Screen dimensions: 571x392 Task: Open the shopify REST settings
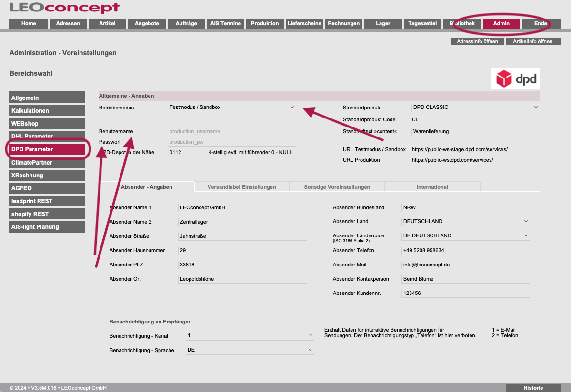[x=47, y=214]
